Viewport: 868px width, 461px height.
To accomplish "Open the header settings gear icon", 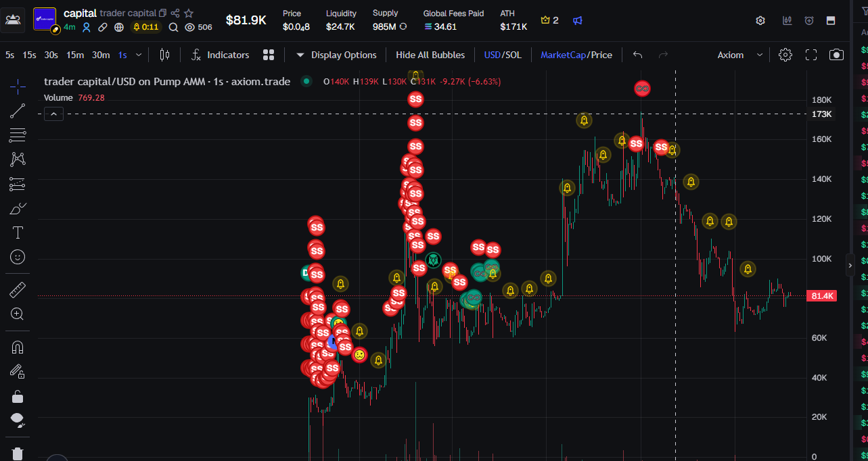I will [x=760, y=20].
